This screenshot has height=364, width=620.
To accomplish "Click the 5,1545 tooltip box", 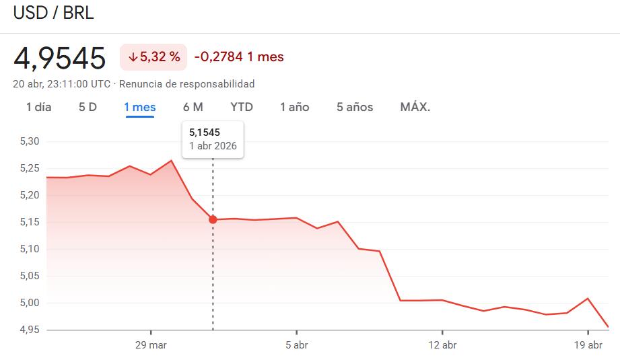I will (213, 139).
